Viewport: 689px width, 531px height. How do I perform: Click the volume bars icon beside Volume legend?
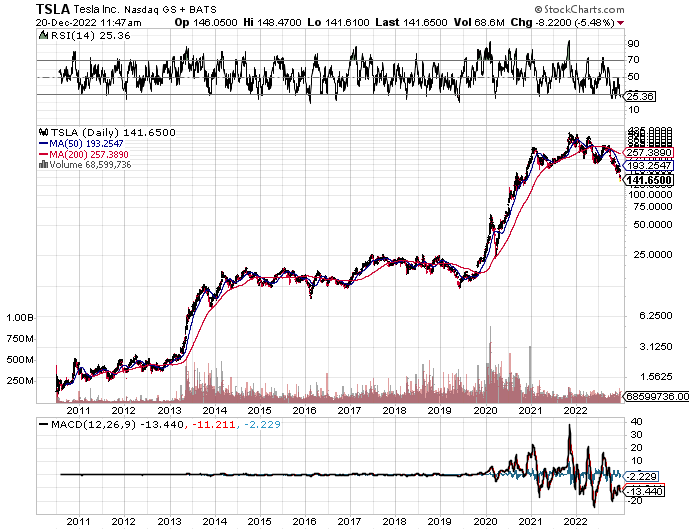(43, 164)
